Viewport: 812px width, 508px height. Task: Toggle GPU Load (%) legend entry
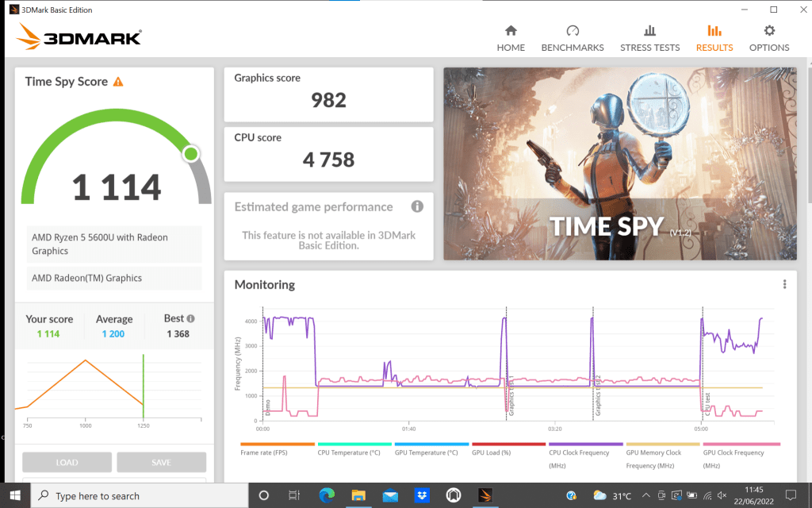(x=508, y=449)
